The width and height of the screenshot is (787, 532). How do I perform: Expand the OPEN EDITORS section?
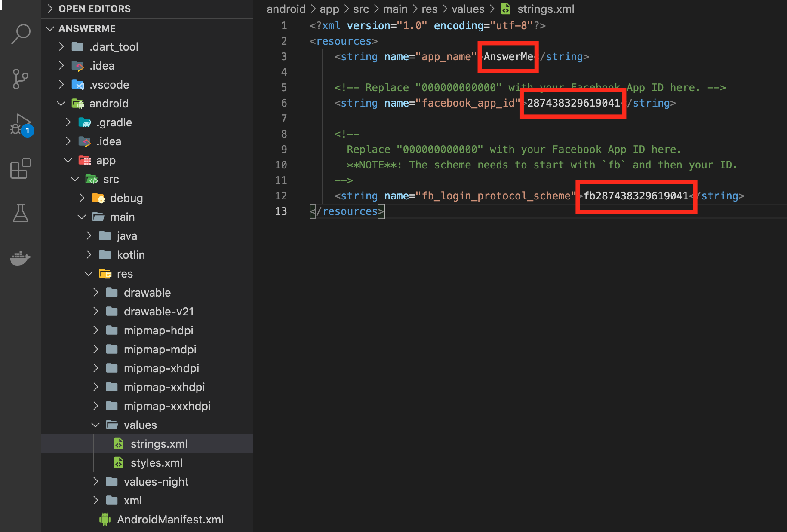click(x=50, y=9)
